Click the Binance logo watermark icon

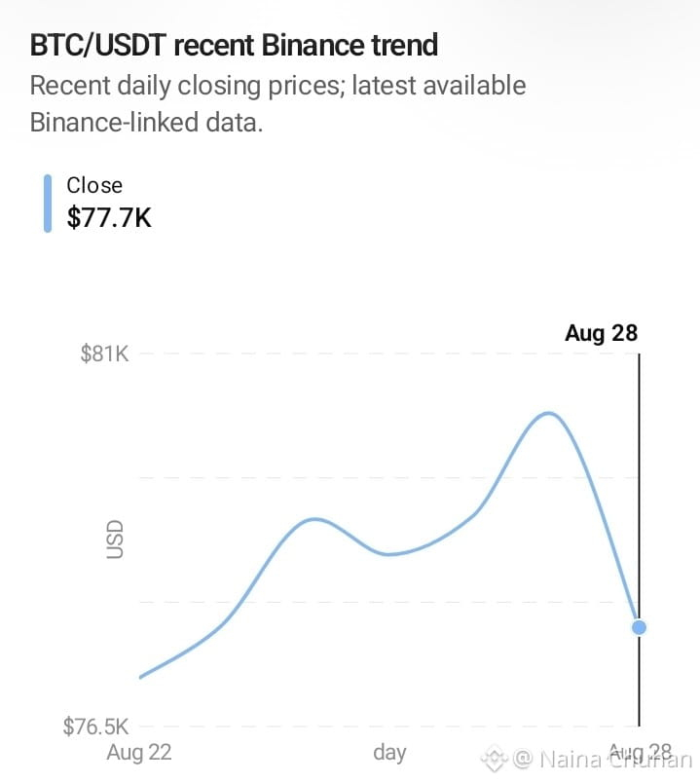pos(495,759)
